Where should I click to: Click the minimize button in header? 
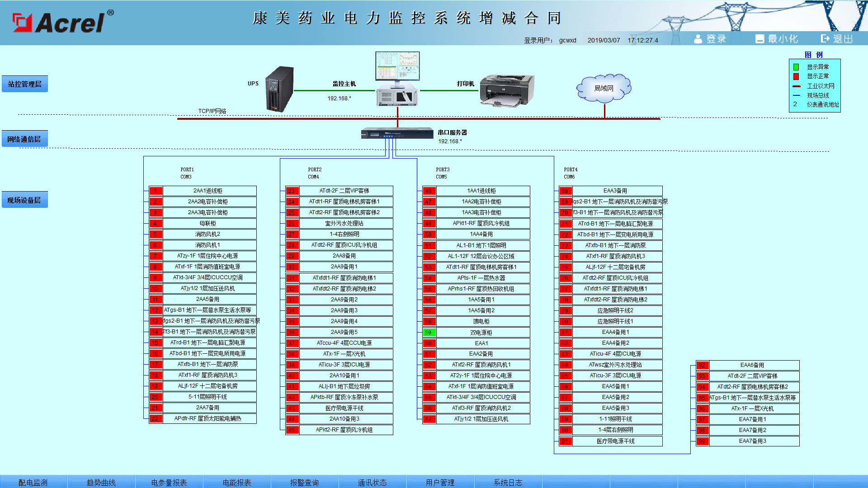tap(776, 39)
